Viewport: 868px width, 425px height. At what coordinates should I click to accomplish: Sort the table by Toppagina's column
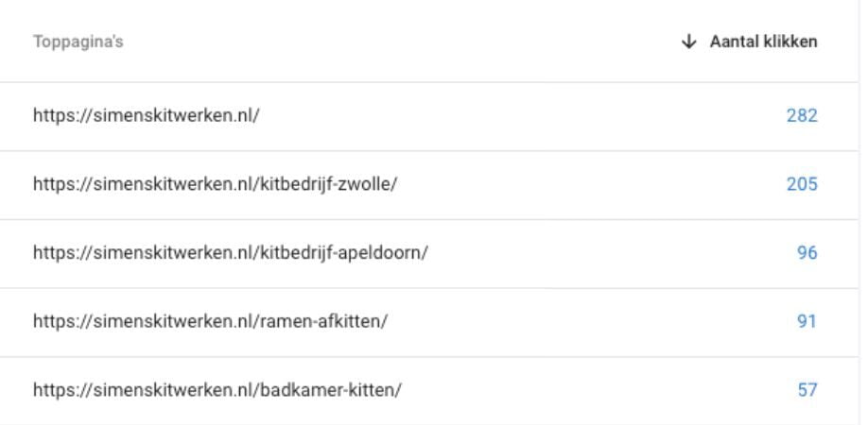(x=78, y=42)
